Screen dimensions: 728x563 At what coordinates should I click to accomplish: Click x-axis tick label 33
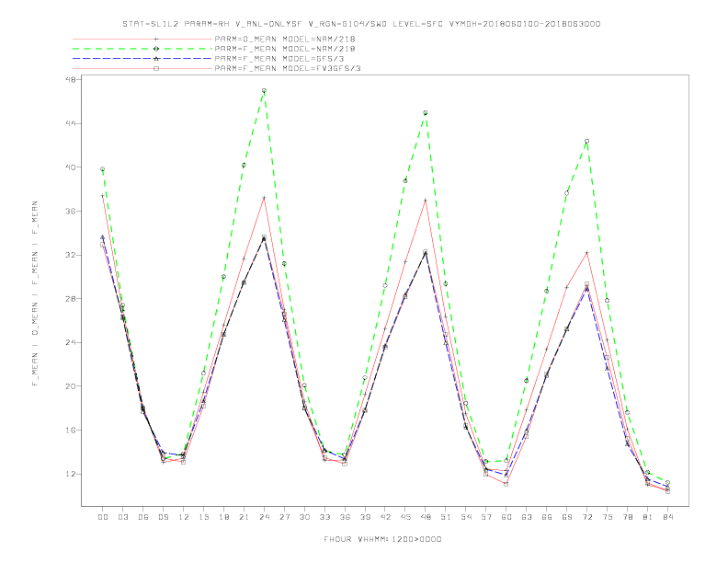pyautogui.click(x=324, y=517)
